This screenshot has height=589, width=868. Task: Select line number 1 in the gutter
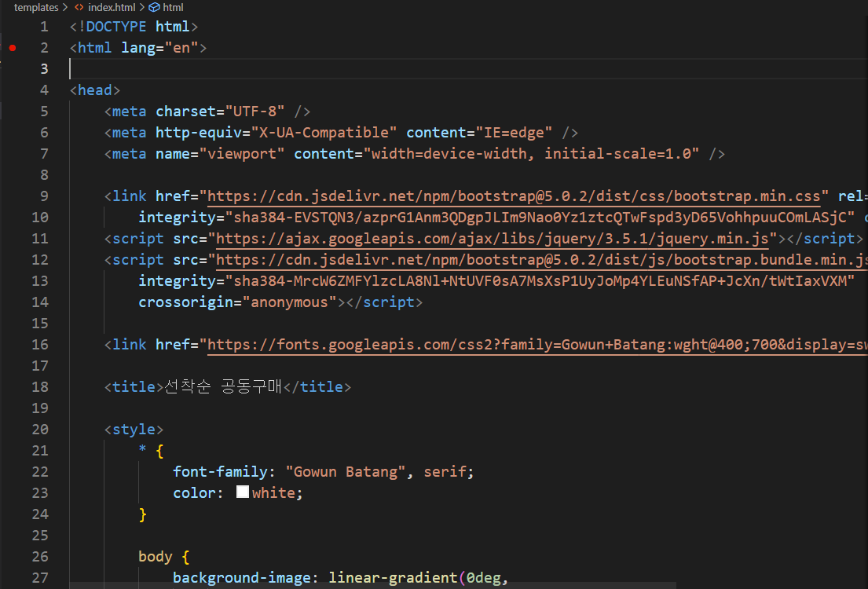(x=44, y=27)
